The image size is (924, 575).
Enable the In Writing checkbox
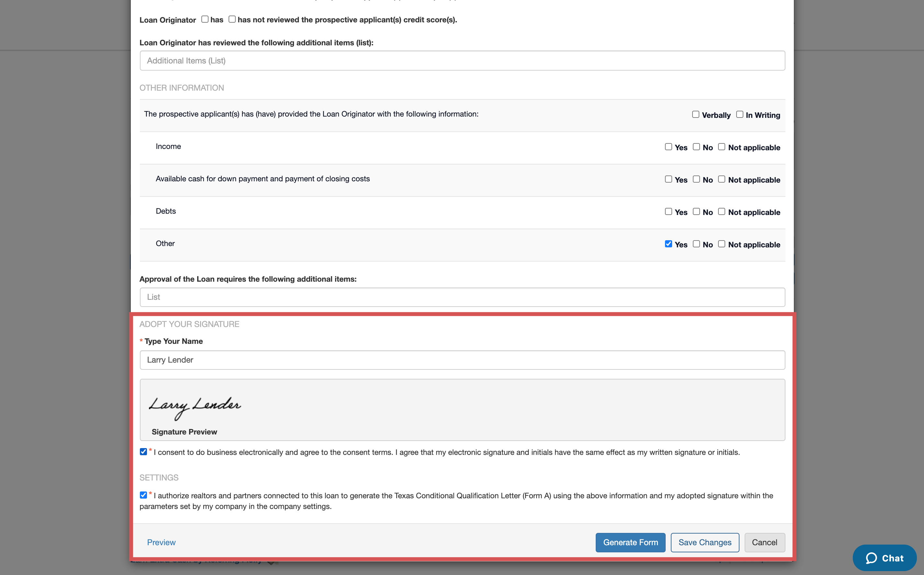coord(739,114)
